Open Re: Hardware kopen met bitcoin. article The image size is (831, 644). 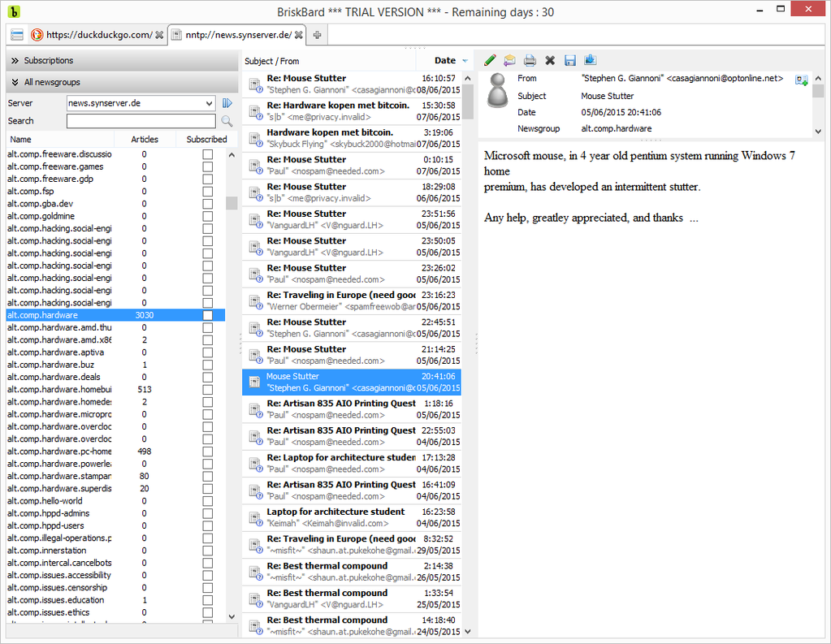tap(352, 111)
